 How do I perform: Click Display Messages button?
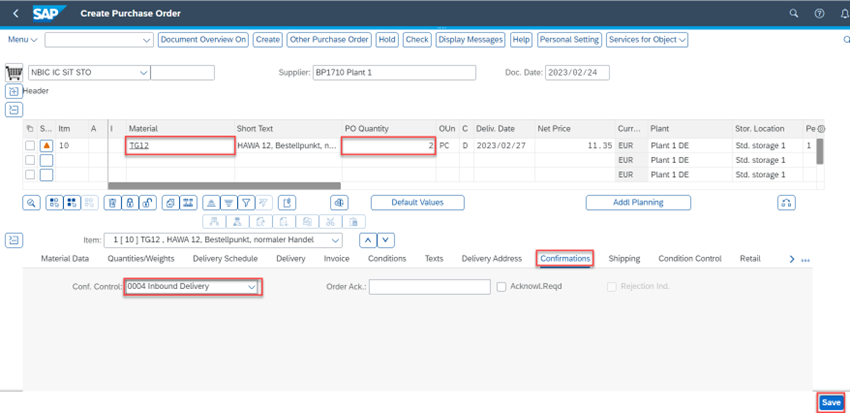point(471,40)
